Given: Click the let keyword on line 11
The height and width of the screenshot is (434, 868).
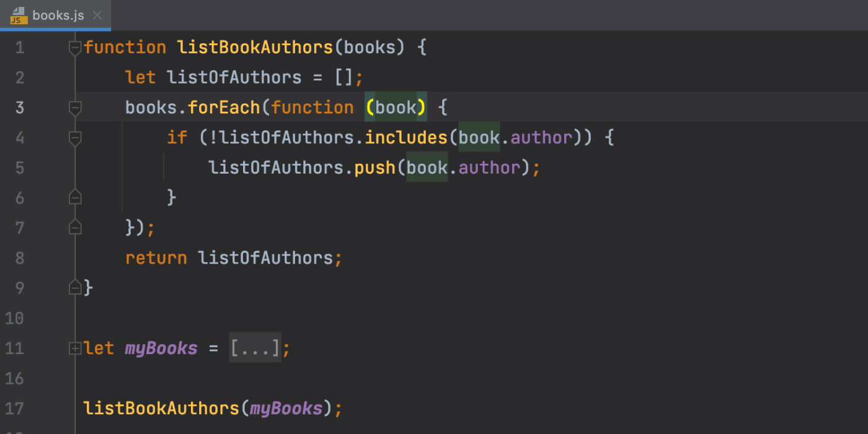Looking at the screenshot, I should [x=99, y=348].
